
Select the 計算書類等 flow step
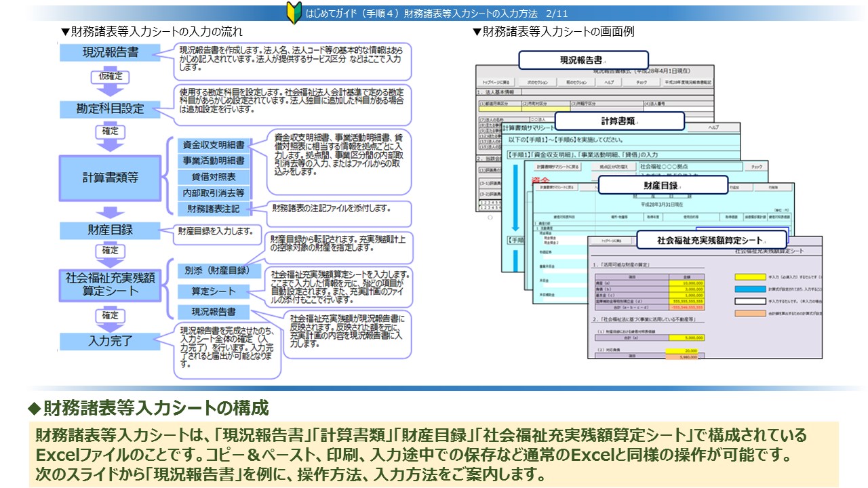click(x=110, y=178)
